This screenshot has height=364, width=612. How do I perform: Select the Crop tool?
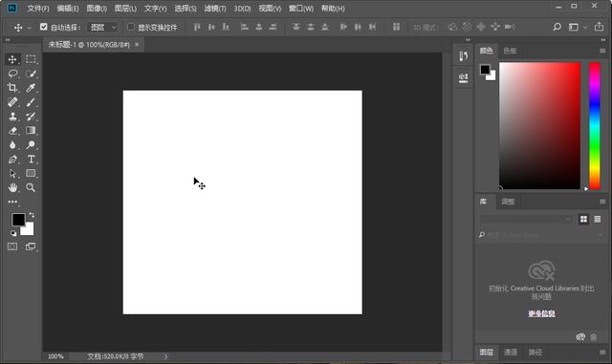[x=12, y=88]
